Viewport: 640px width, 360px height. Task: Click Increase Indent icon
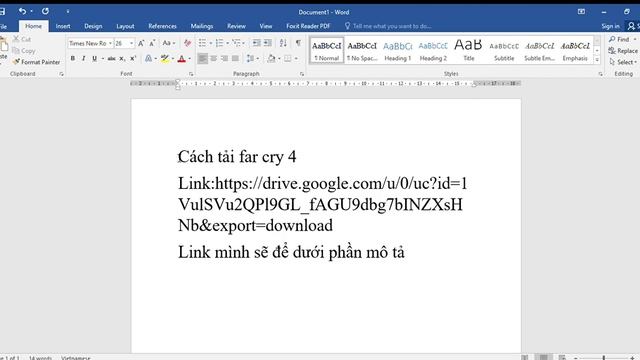click(267, 43)
